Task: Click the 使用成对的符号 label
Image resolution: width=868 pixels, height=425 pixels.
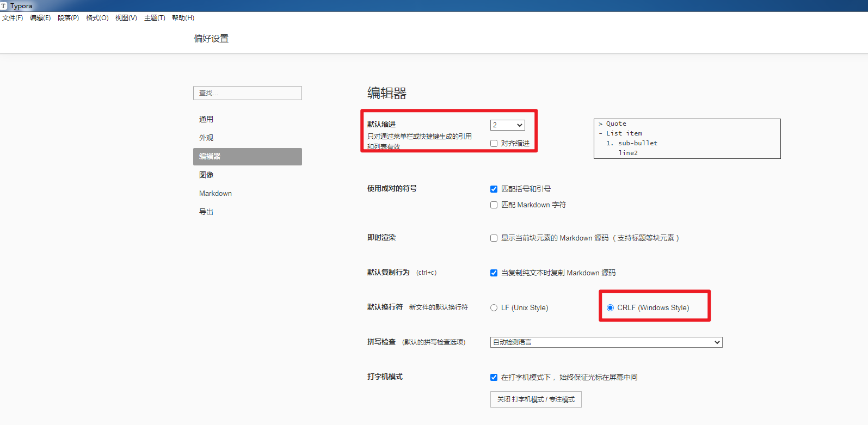Action: 392,188
